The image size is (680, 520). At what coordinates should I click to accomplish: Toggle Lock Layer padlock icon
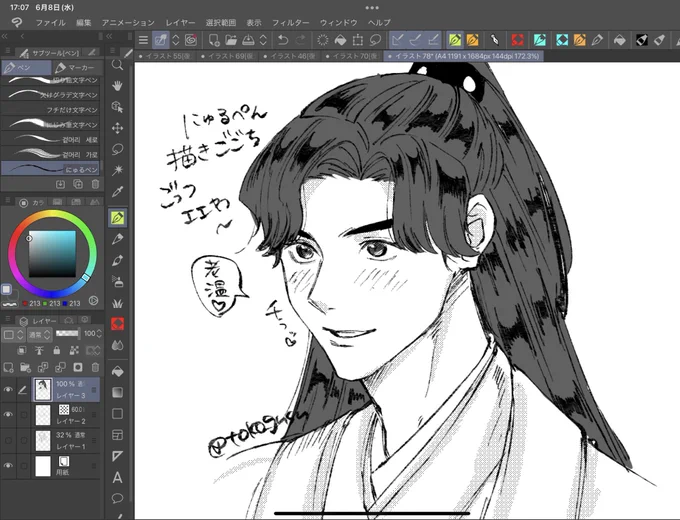click(57, 350)
